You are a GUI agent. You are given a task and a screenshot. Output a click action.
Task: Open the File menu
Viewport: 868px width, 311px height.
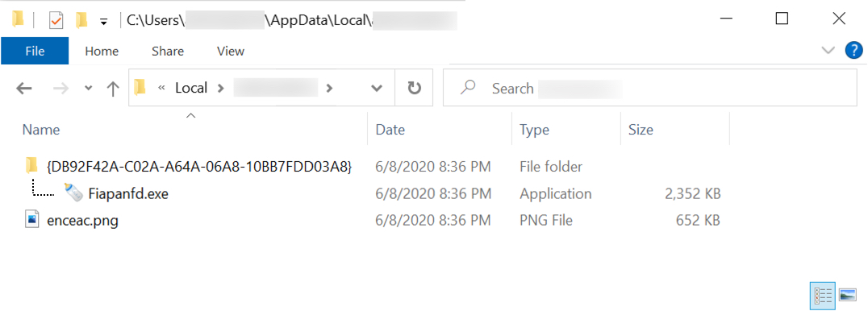[35, 51]
